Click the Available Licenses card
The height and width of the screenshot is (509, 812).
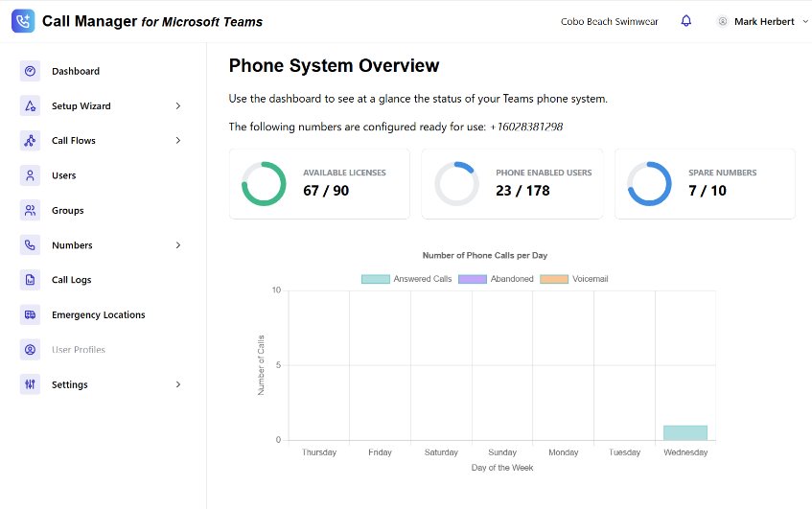(319, 184)
